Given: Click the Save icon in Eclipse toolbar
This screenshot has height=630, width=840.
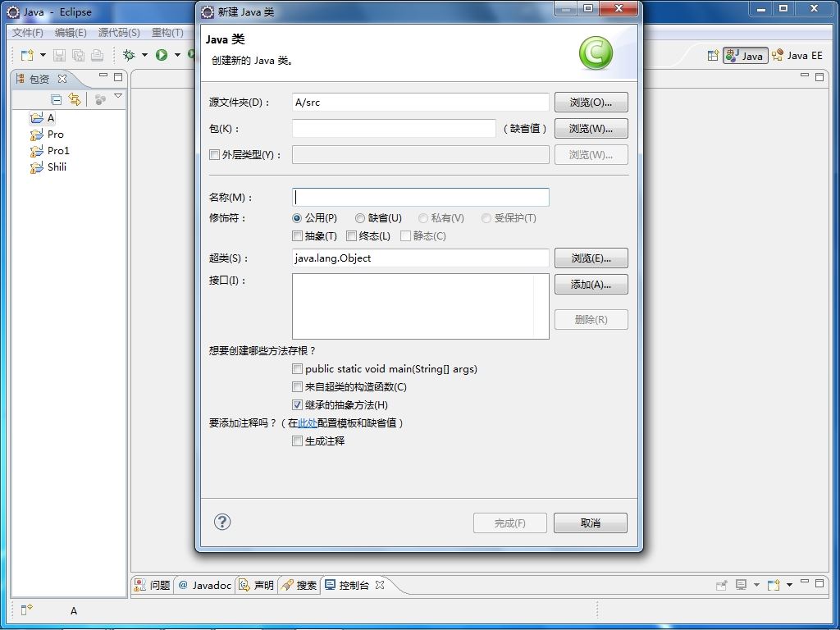Looking at the screenshot, I should click(59, 55).
